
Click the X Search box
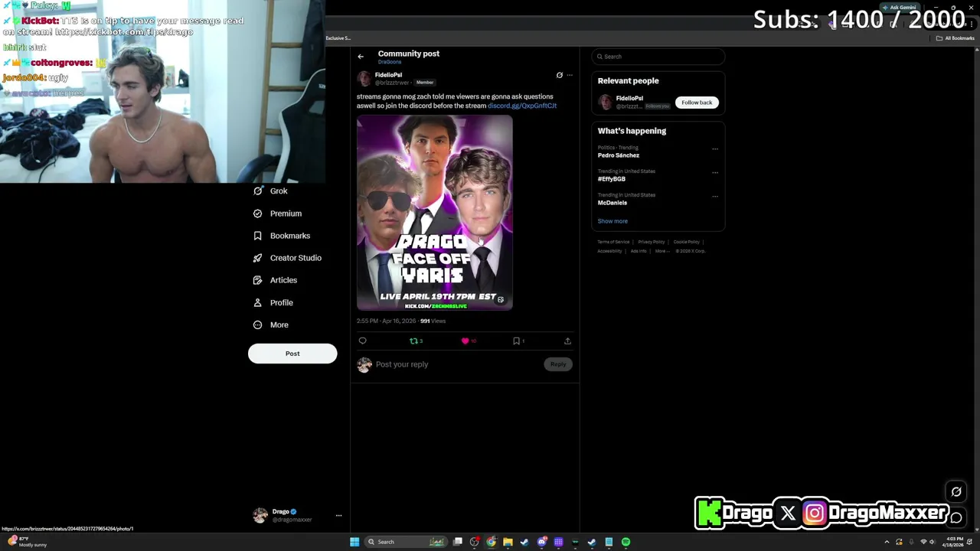click(658, 57)
